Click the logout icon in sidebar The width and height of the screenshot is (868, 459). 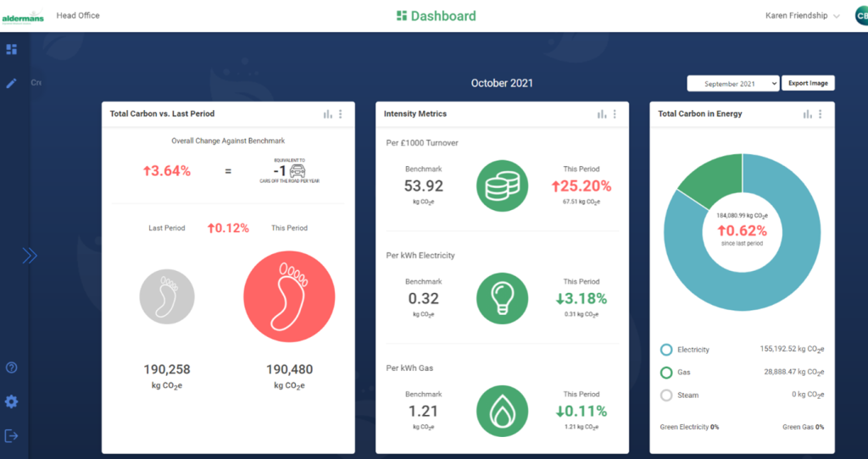12,436
